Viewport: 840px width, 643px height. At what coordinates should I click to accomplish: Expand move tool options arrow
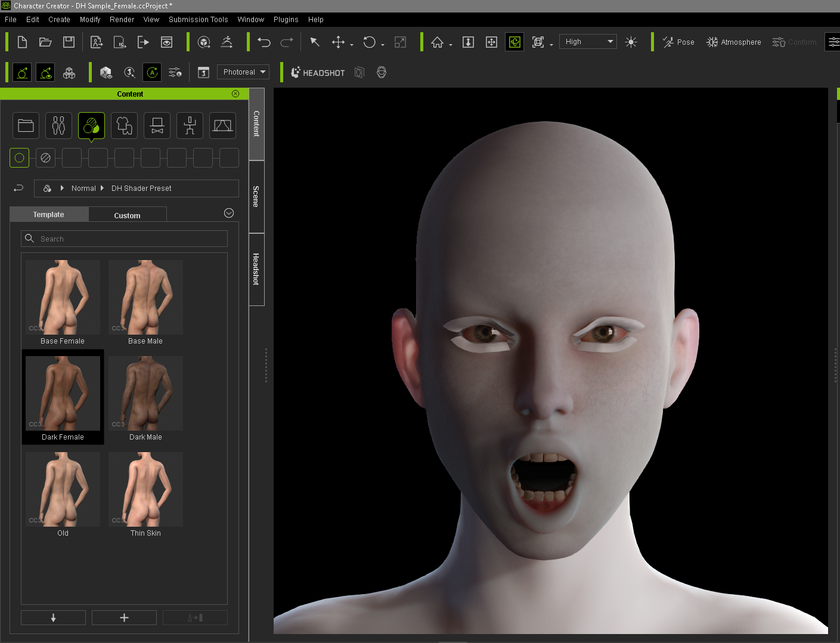point(352,45)
